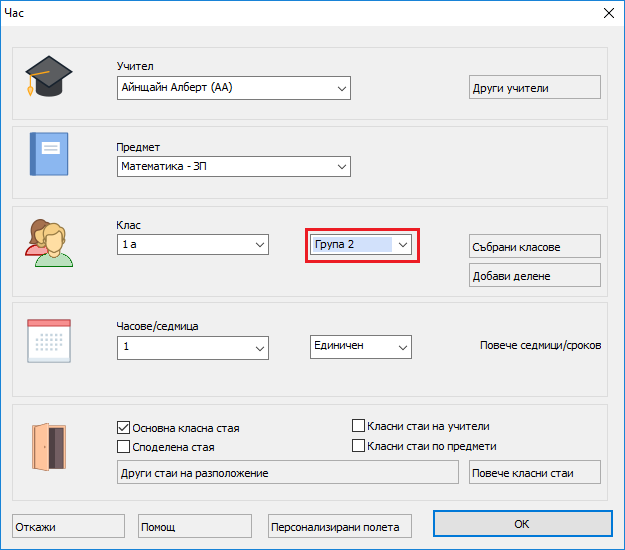Screen dimensions: 625x550
Task: Expand the Предмет dropdown showing Математика
Action: tap(233, 166)
